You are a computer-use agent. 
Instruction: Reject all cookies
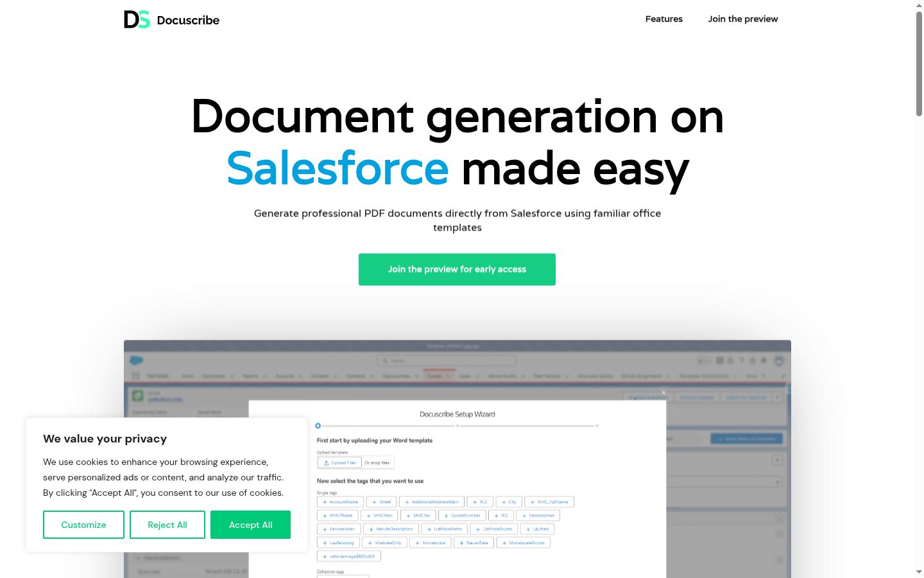[x=167, y=525]
